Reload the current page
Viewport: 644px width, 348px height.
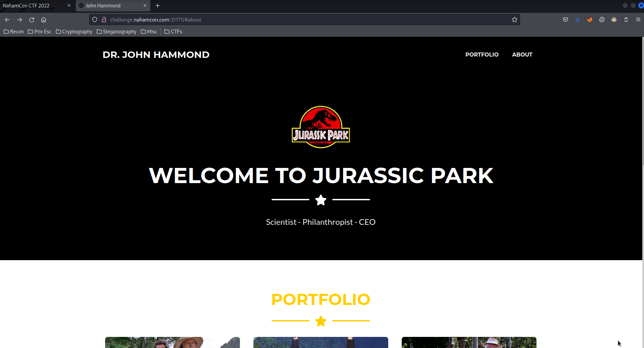tap(32, 20)
